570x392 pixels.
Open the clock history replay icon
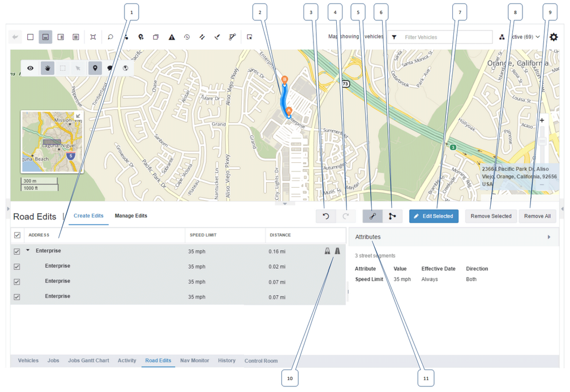click(x=187, y=37)
